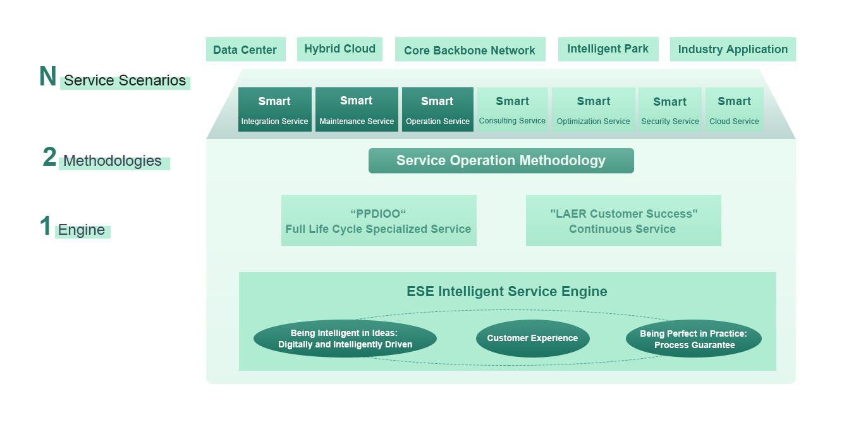Select the Hybrid Cloud scenario box

339,49
